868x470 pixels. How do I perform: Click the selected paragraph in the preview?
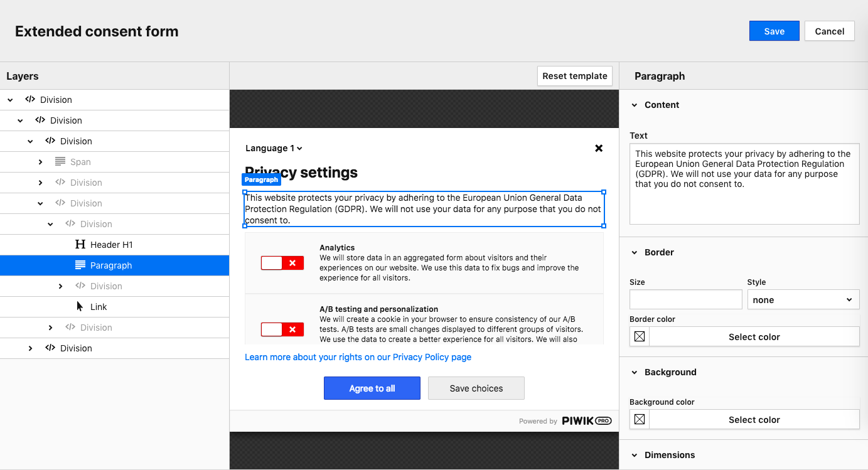click(424, 209)
